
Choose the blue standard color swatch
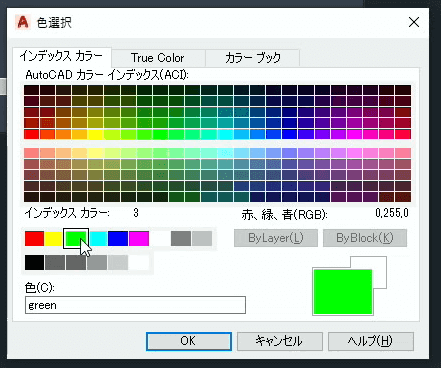point(118,239)
